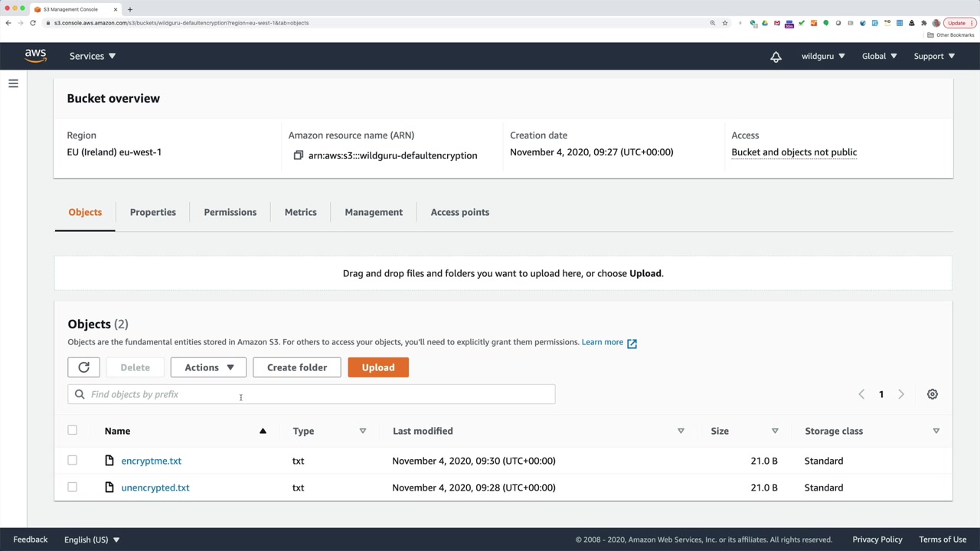Check the box for unencrypted.txt

(72, 487)
